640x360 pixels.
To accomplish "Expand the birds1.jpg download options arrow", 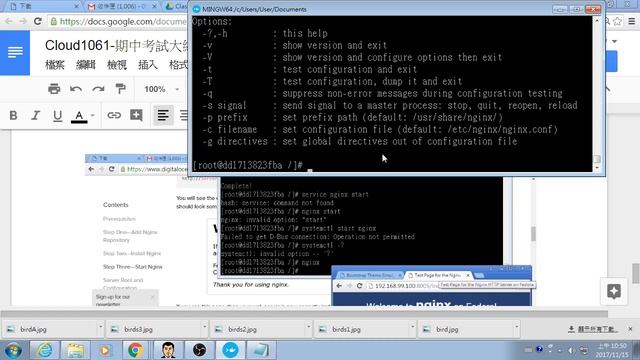I will [x=413, y=327].
